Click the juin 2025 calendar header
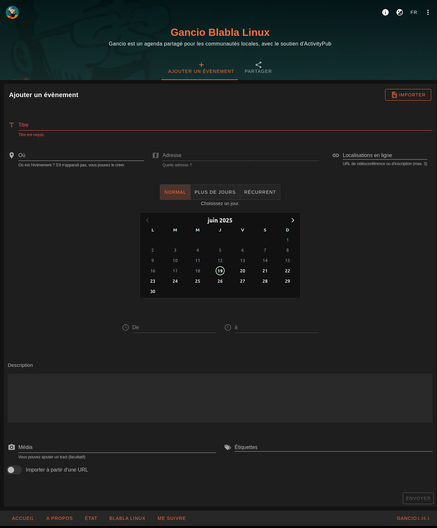Viewport: 437px width, 528px height. [220, 220]
